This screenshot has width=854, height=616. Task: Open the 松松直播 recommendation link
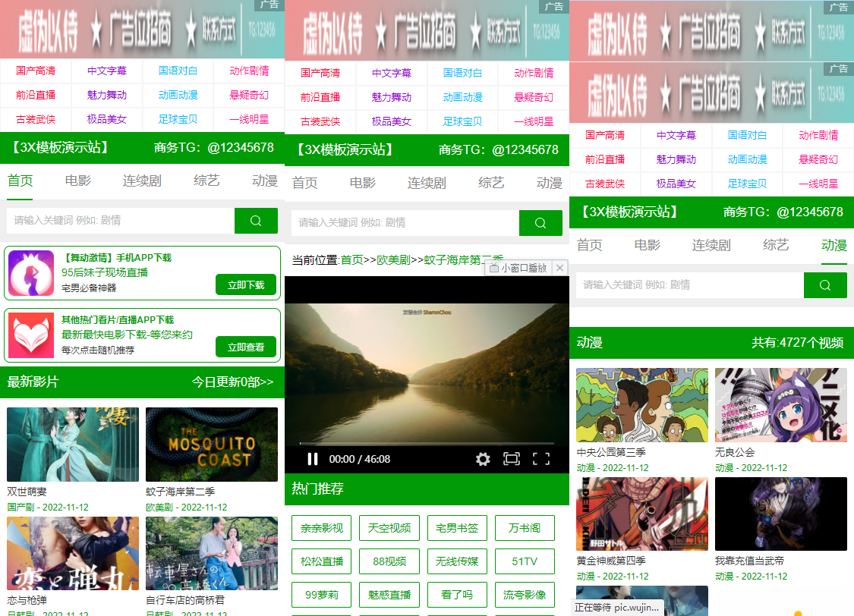321,561
